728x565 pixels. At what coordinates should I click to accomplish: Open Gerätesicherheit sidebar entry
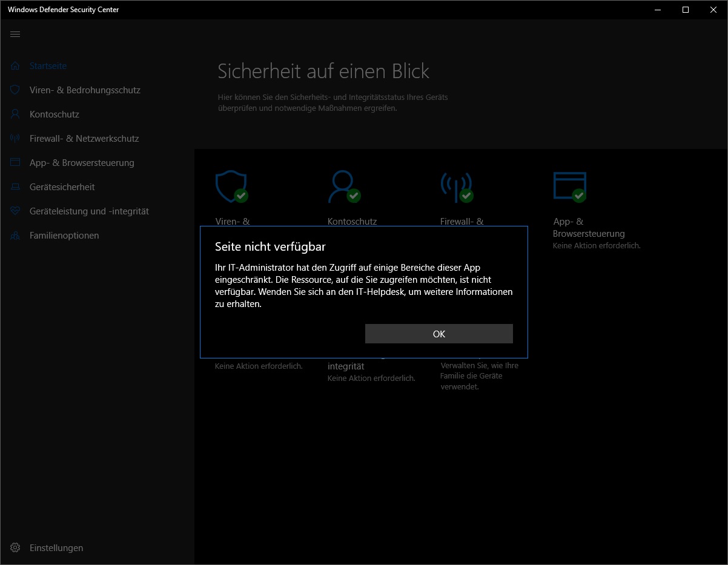[97, 187]
